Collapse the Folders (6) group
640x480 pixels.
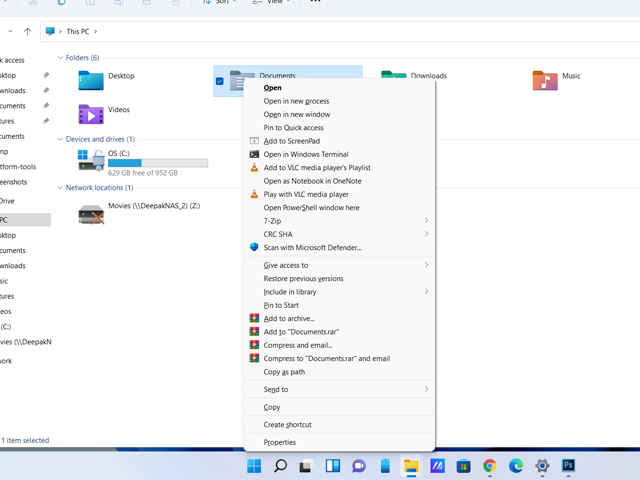tap(60, 58)
